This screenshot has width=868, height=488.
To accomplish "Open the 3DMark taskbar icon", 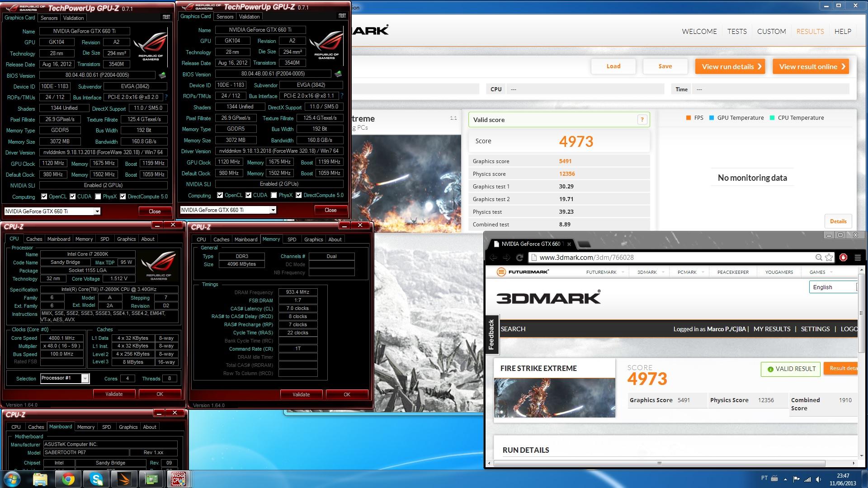I will pyautogui.click(x=123, y=479).
